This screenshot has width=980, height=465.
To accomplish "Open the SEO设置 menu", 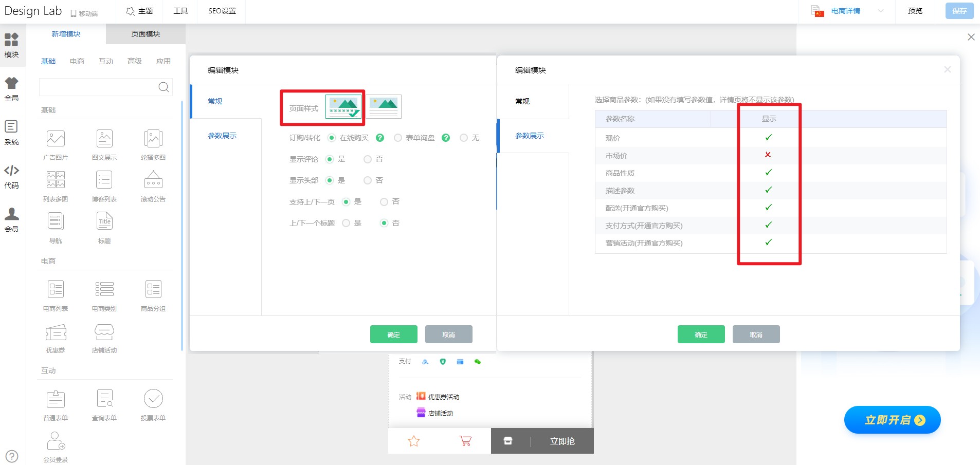I will click(x=222, y=11).
